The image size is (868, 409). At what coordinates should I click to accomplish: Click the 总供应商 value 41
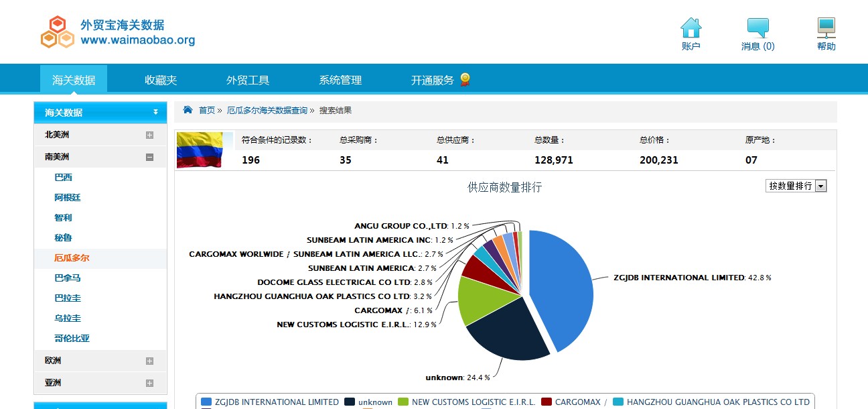pos(443,160)
